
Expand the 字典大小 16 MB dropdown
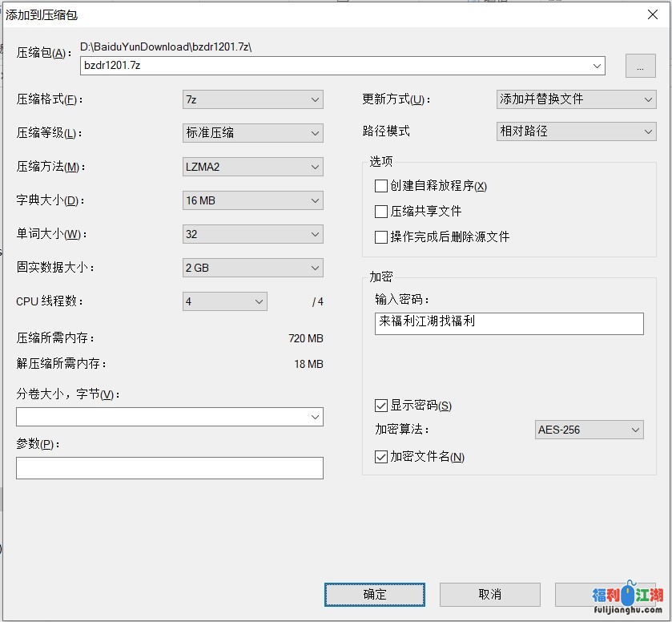[252, 200]
